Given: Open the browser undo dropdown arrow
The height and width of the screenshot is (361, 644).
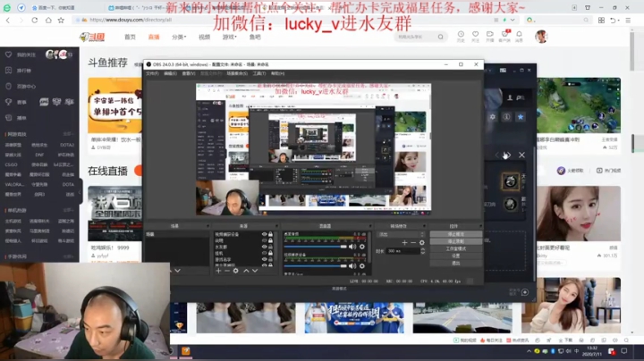Looking at the screenshot, I should point(619,20).
